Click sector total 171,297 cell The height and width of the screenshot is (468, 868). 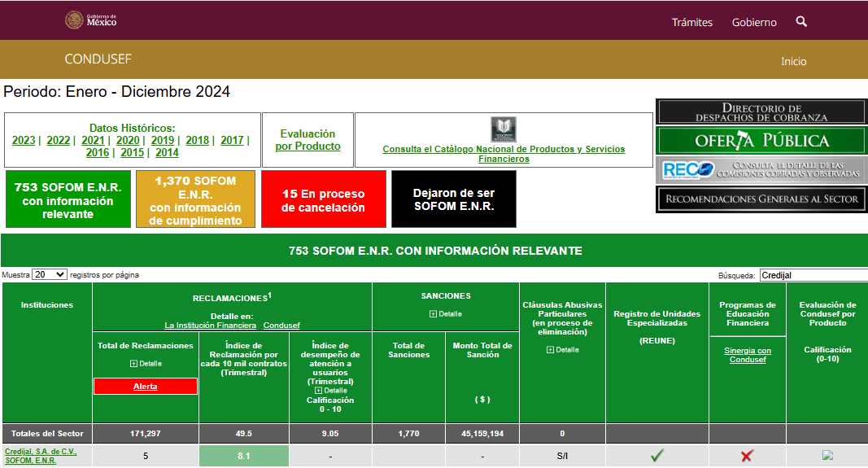tap(146, 434)
